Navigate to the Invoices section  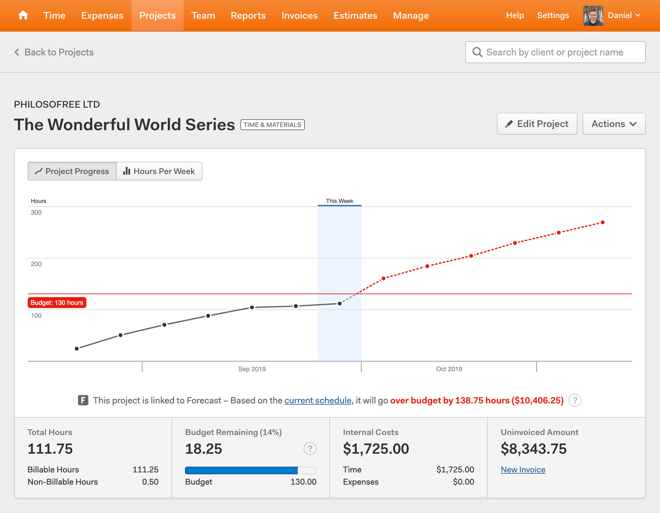click(x=299, y=15)
